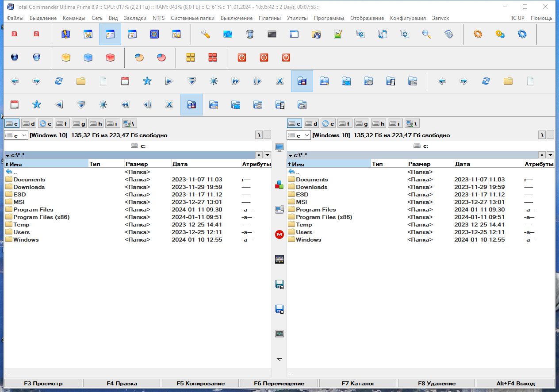
Task: Go to root with left panel backslash button
Action: (259, 135)
